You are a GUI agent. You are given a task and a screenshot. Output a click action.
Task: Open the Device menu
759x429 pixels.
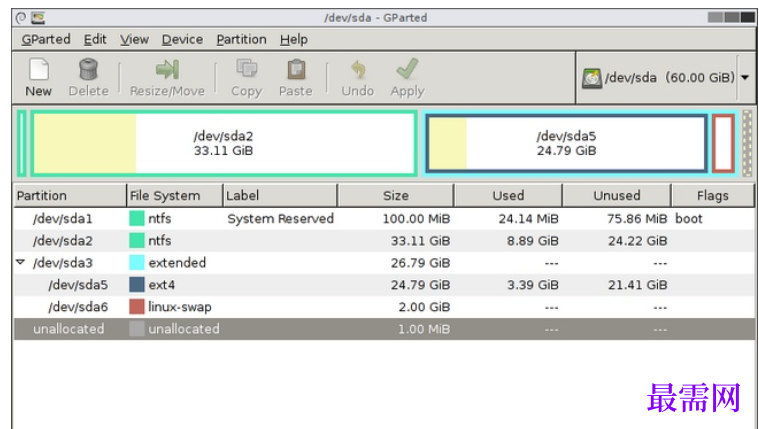click(182, 39)
